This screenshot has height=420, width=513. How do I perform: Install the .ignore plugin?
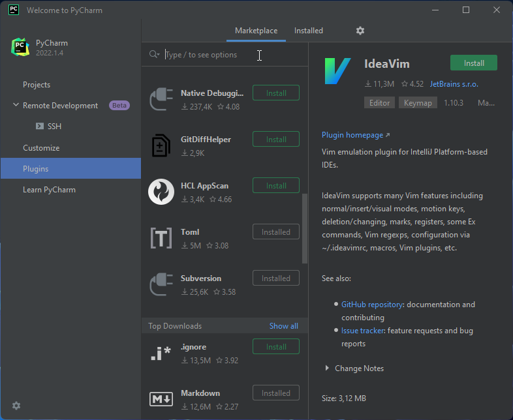(276, 347)
